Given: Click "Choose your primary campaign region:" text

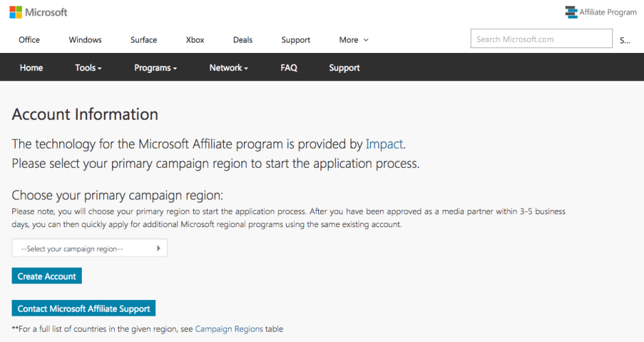Looking at the screenshot, I should coord(118,195).
